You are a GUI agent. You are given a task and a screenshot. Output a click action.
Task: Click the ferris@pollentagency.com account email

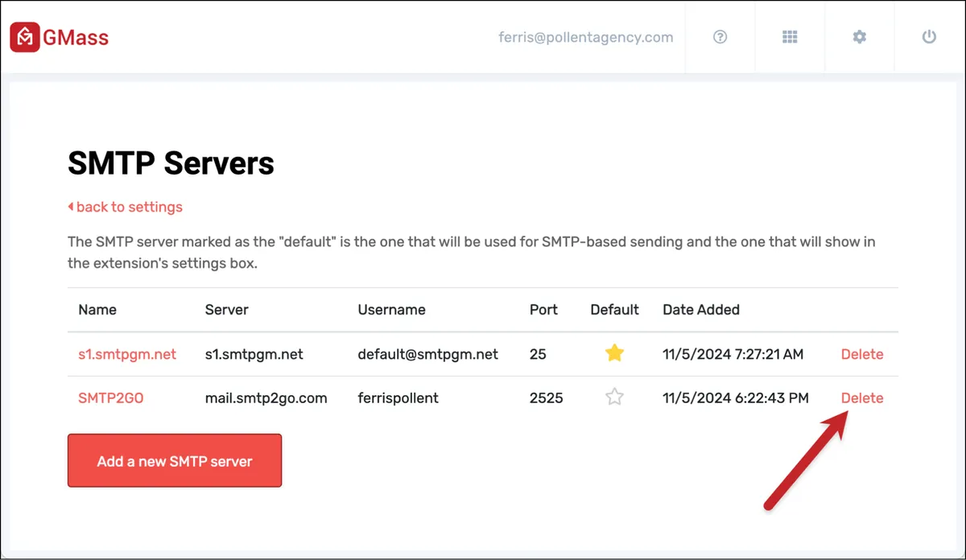pyautogui.click(x=586, y=37)
